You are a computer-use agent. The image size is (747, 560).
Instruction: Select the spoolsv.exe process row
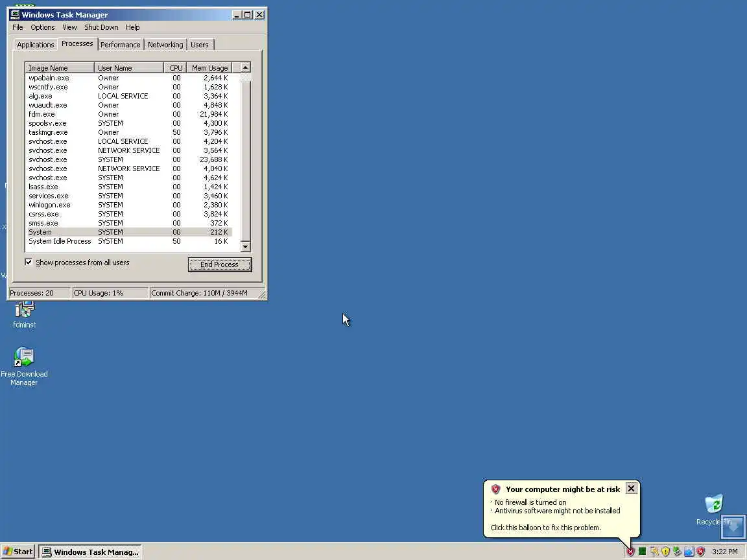tap(128, 123)
